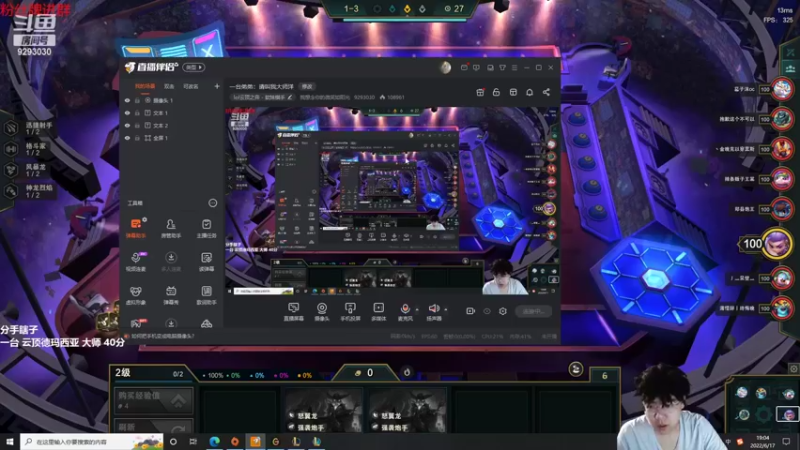This screenshot has height=450, width=800.
Task: Click the 修改 title edit button
Action: pyautogui.click(x=307, y=86)
